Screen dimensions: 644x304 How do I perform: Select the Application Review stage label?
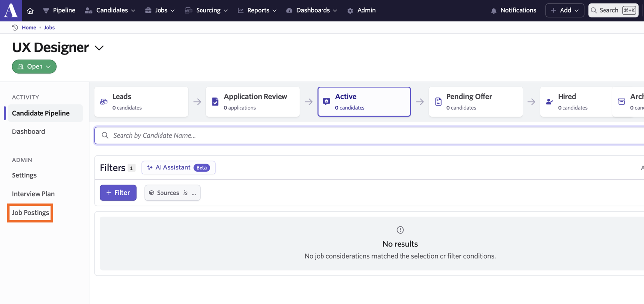[x=255, y=97]
